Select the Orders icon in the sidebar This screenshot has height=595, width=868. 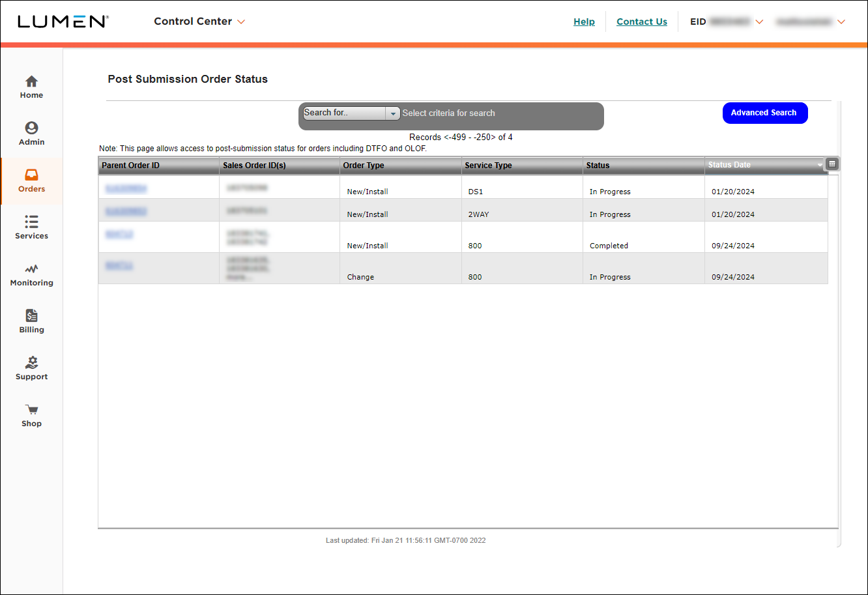click(31, 175)
